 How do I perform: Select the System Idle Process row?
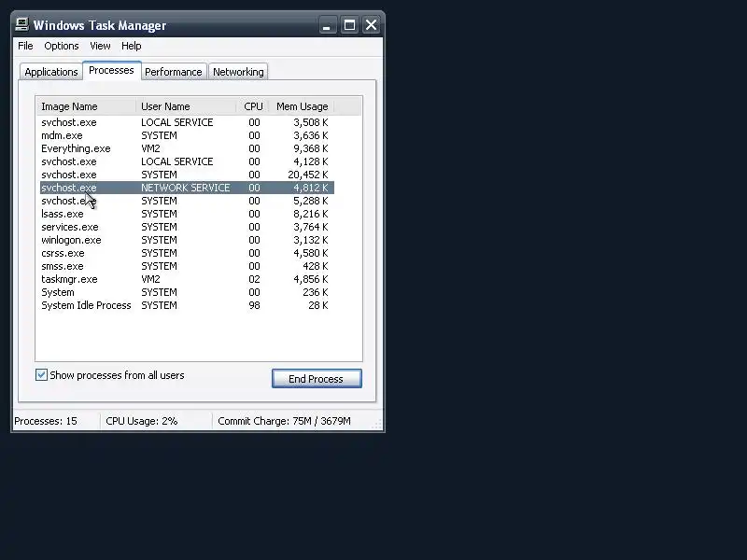(x=187, y=306)
